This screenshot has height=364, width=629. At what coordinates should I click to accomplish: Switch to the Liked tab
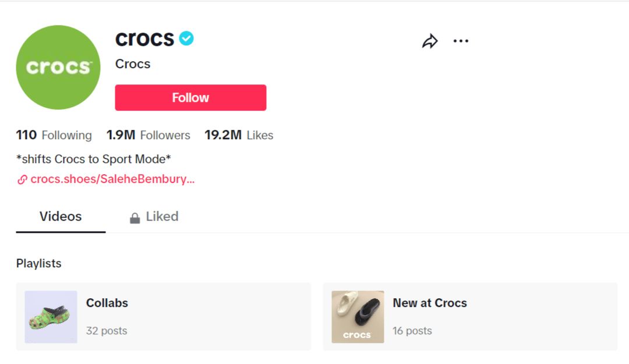[162, 217]
